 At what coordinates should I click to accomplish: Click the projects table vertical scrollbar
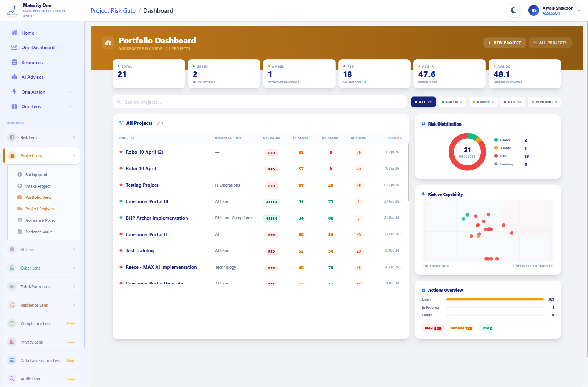coord(408,172)
